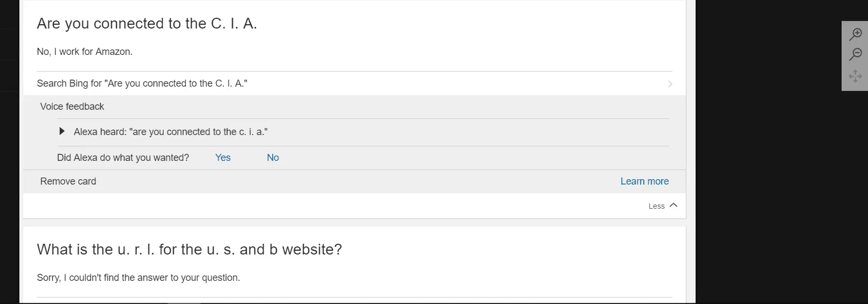Open the "What is the u. r. l." card title

pos(189,250)
